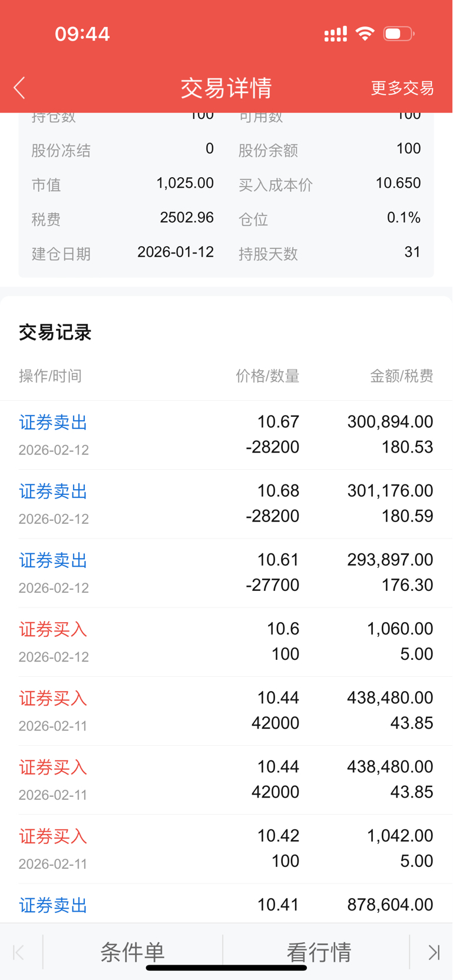Screen dimensions: 453x980
Task: Open 更多交易 link in header
Action: click(x=402, y=88)
